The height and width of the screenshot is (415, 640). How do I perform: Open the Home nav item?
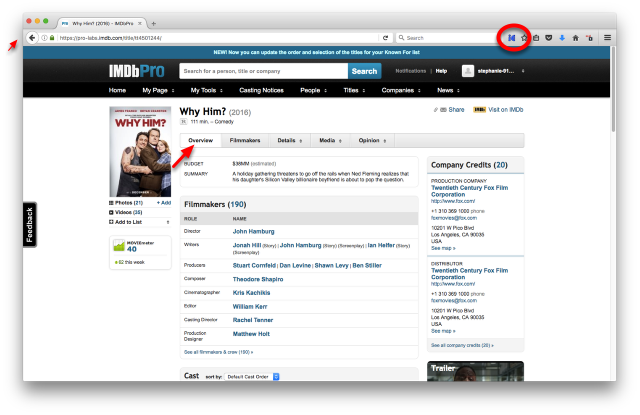tap(117, 90)
